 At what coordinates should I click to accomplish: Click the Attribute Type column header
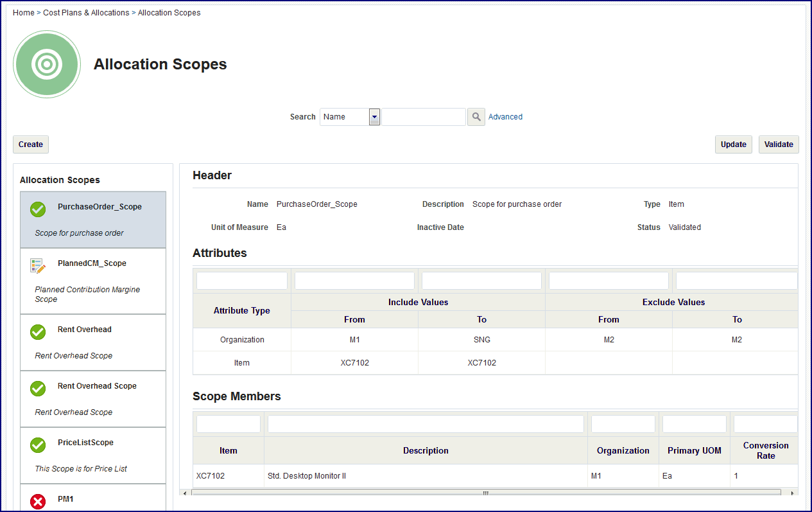tap(242, 311)
